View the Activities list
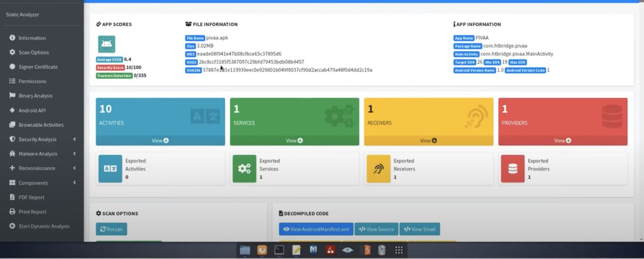 tap(160, 140)
